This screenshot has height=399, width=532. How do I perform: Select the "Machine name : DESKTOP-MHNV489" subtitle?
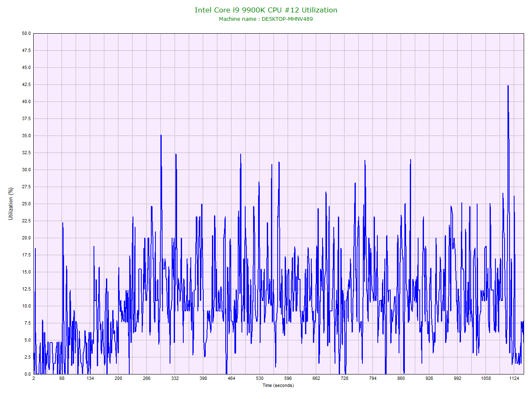(266, 19)
